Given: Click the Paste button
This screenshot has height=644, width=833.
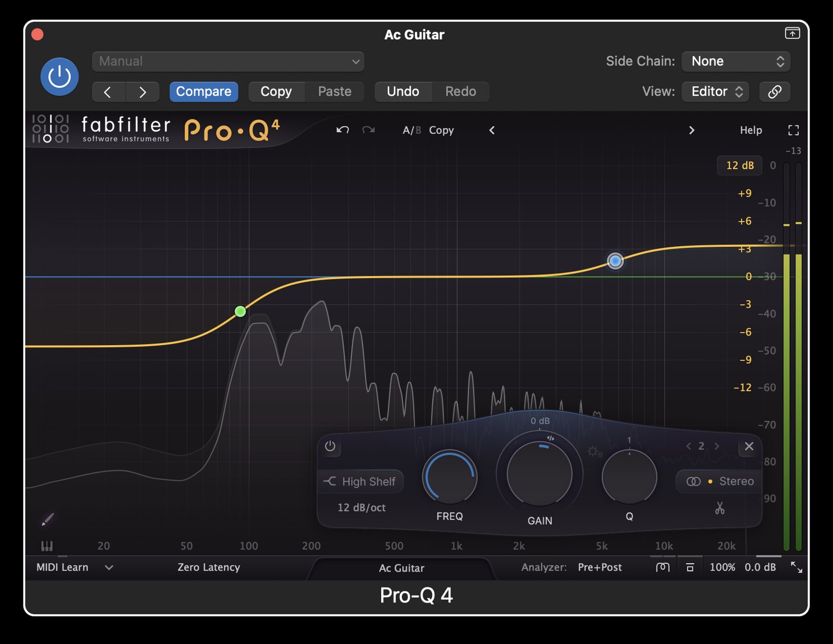Looking at the screenshot, I should 335,92.
